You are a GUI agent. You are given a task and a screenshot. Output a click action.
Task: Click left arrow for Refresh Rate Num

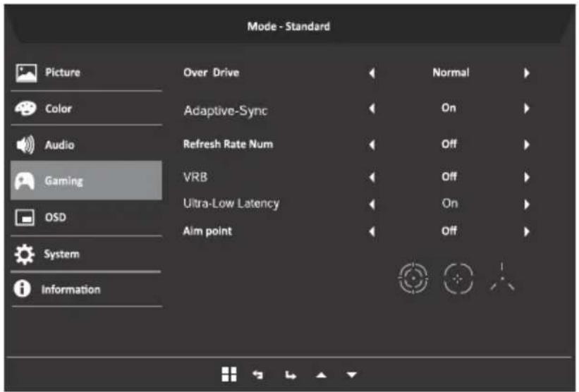(372, 145)
